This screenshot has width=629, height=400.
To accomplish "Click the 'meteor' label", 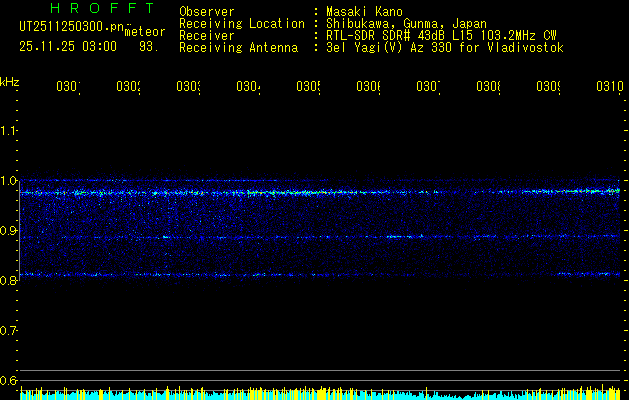I will click(145, 32).
